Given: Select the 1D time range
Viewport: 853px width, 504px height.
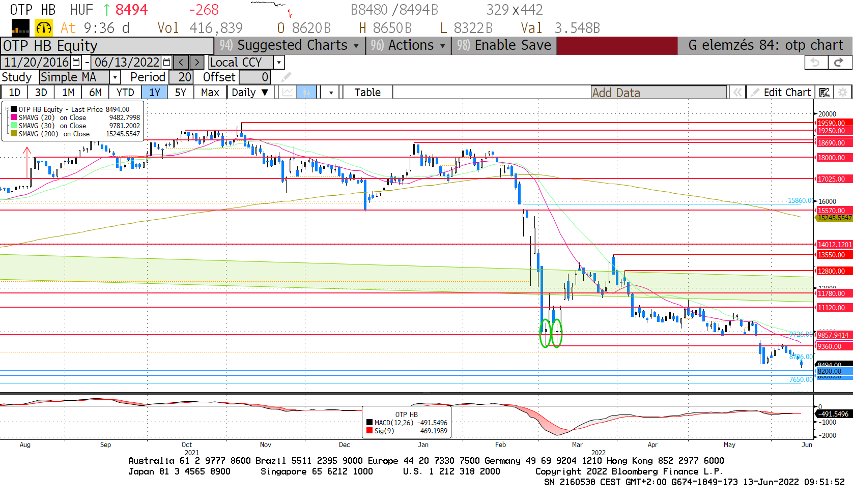Looking at the screenshot, I should coord(15,92).
